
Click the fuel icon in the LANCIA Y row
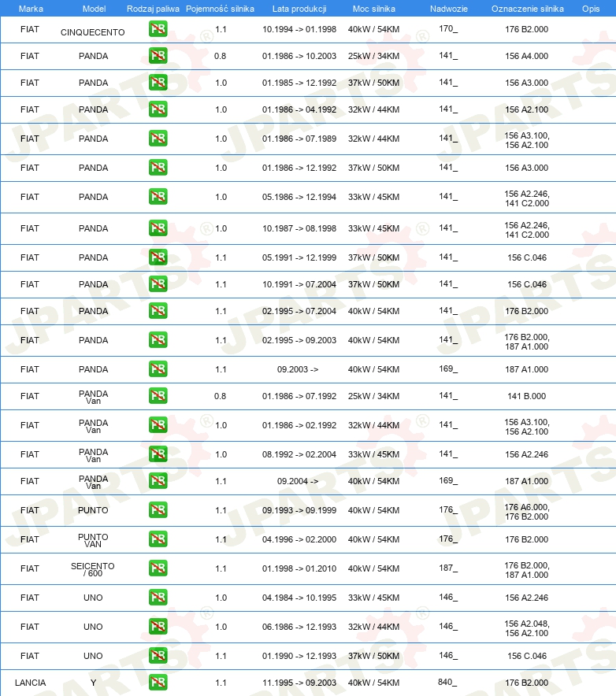[x=158, y=683]
